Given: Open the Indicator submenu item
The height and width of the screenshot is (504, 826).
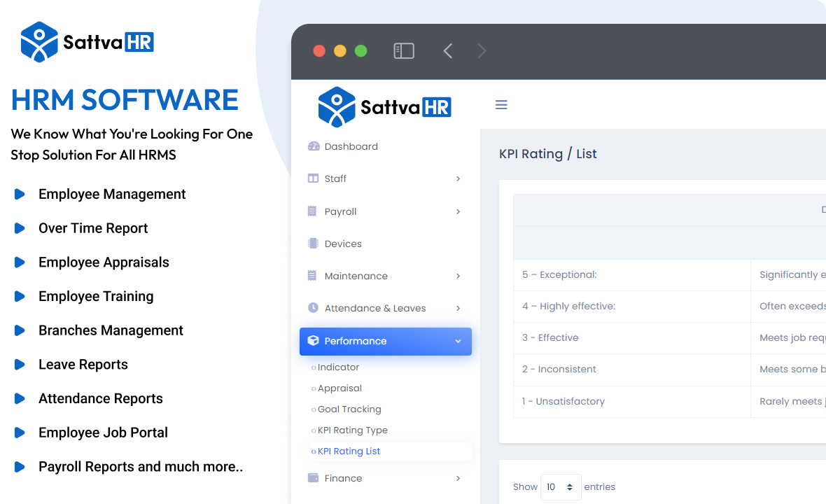Looking at the screenshot, I should [x=338, y=367].
